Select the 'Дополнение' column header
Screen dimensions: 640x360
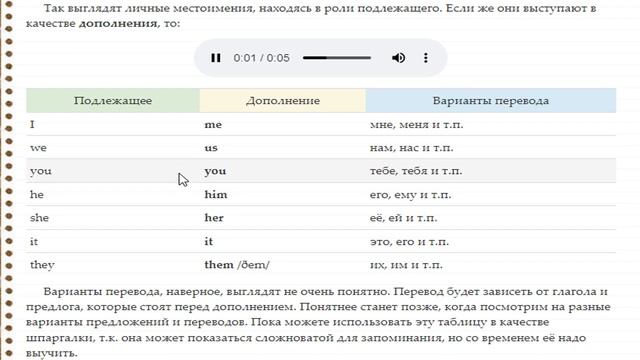point(282,100)
